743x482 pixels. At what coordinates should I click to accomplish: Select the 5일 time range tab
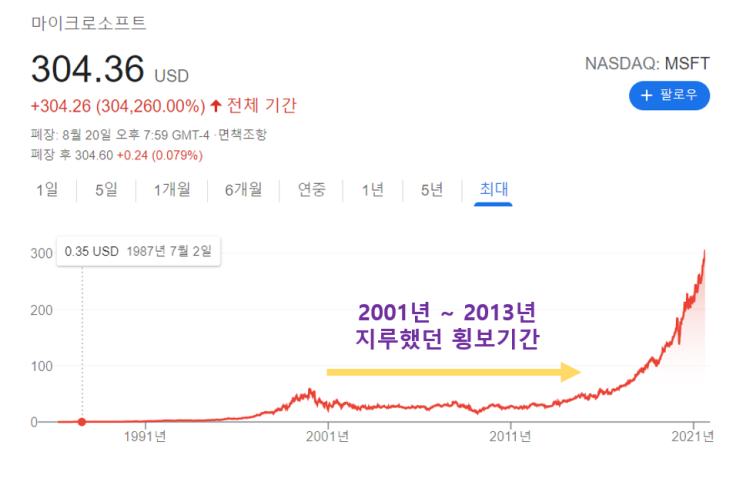[x=106, y=190]
